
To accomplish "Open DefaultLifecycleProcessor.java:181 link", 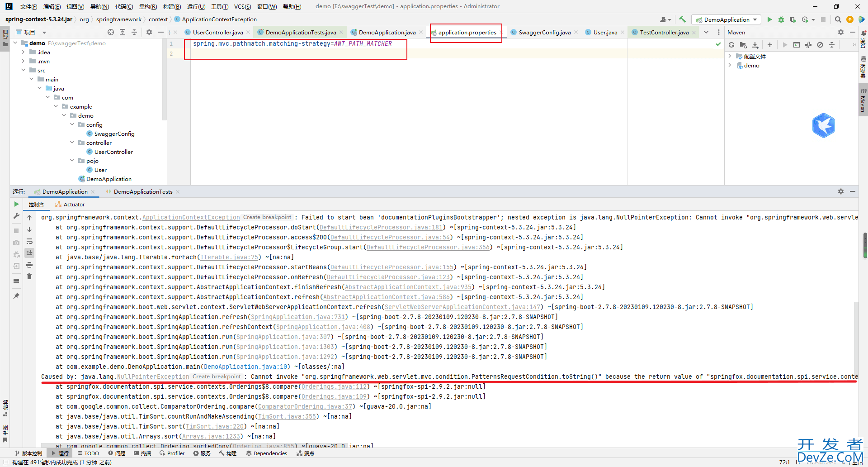I will pos(381,227).
